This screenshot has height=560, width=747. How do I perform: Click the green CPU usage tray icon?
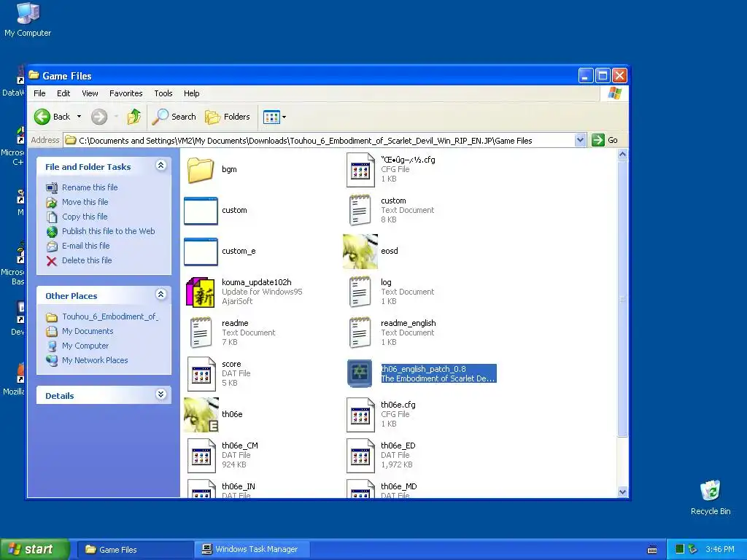point(680,550)
